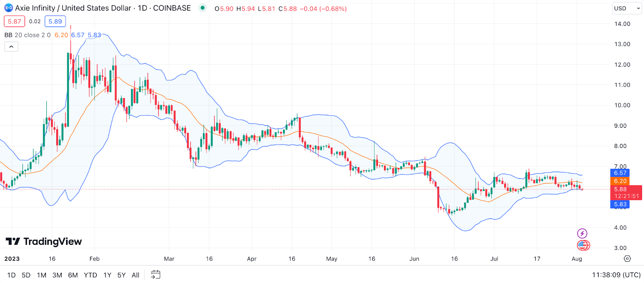
Task: Click the blue buy price 5.89 button
Action: [x=55, y=21]
